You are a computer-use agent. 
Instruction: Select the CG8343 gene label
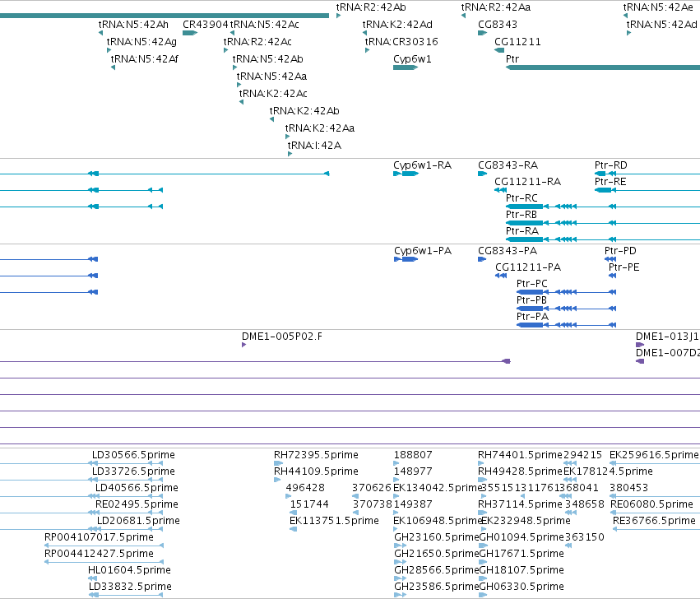498,25
